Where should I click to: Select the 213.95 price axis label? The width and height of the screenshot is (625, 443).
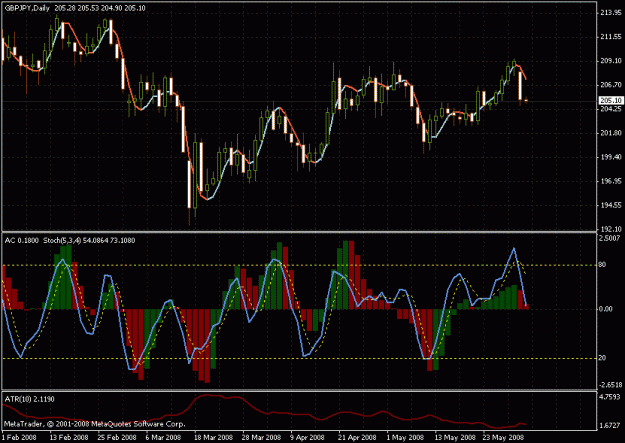[610, 13]
